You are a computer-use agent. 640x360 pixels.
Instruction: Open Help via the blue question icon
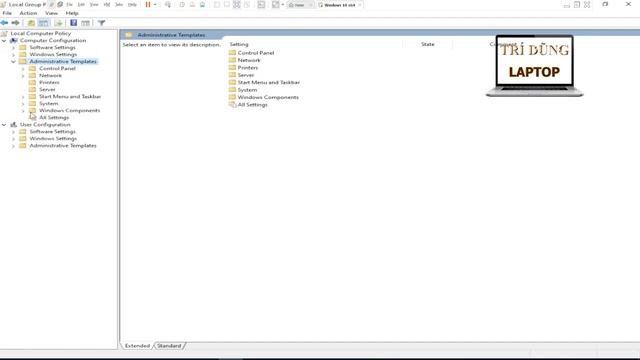click(73, 23)
